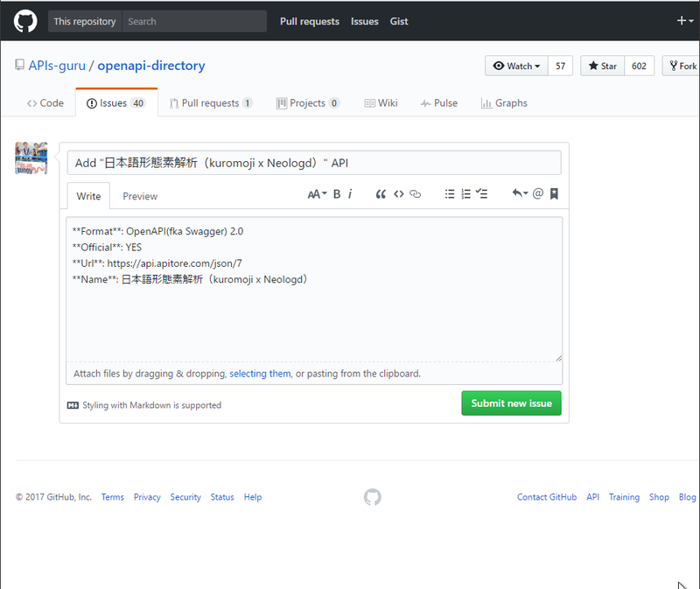Viewport: 700px width, 589px height.
Task: Submit the new issue
Action: (512, 403)
